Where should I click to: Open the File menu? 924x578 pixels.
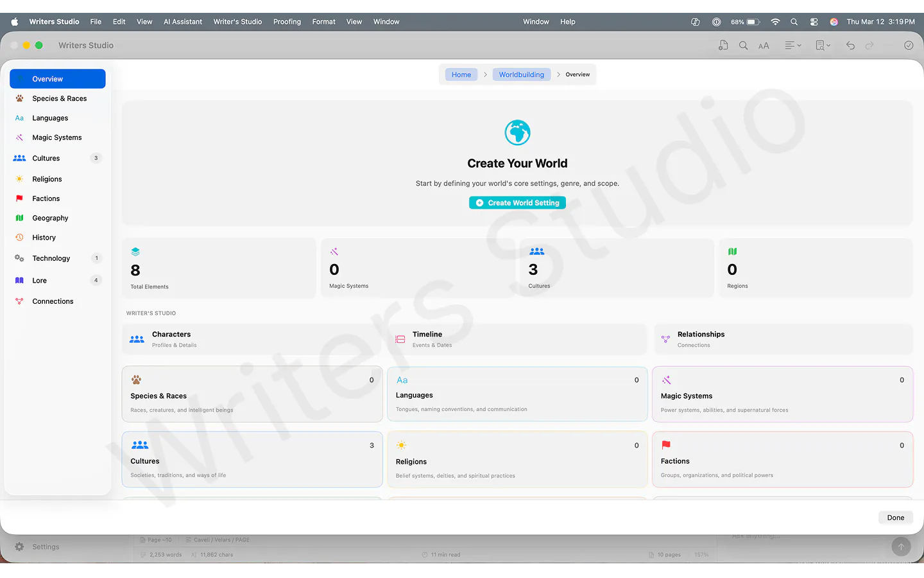click(96, 22)
